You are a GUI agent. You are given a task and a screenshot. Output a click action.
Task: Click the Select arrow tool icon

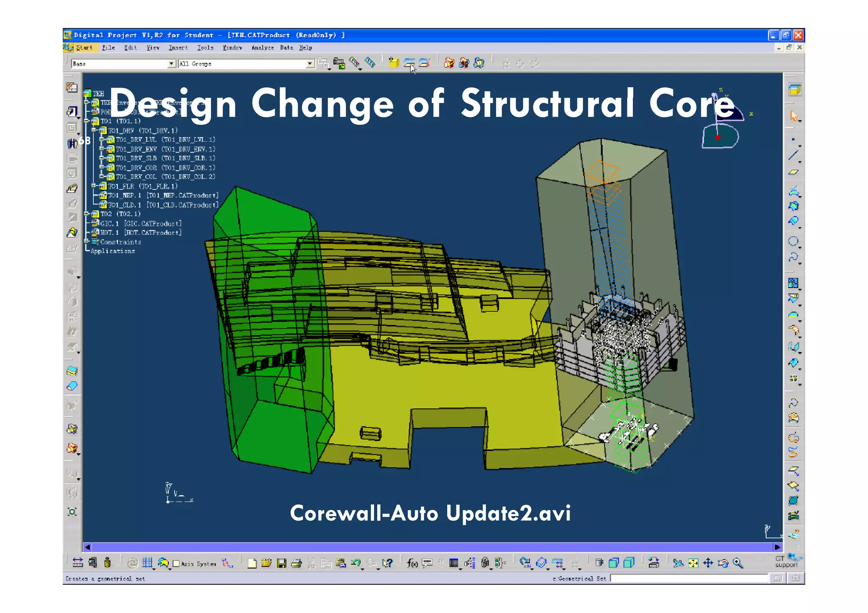(x=794, y=116)
